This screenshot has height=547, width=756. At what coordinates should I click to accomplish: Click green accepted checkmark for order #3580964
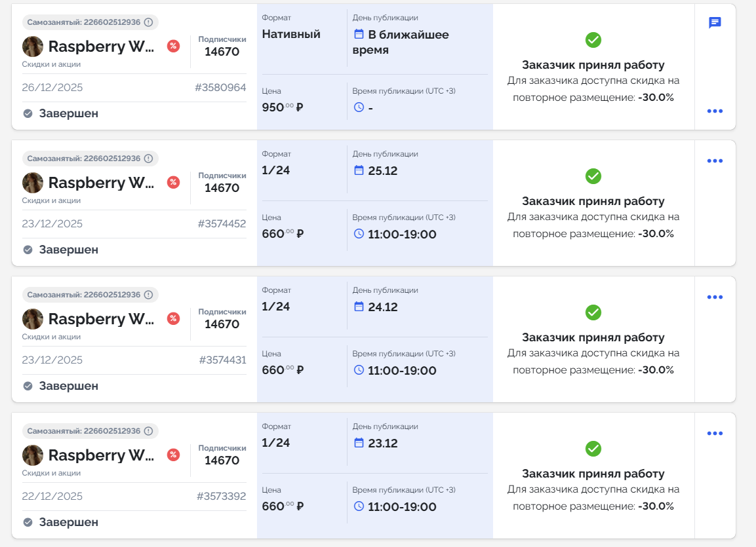(x=593, y=40)
